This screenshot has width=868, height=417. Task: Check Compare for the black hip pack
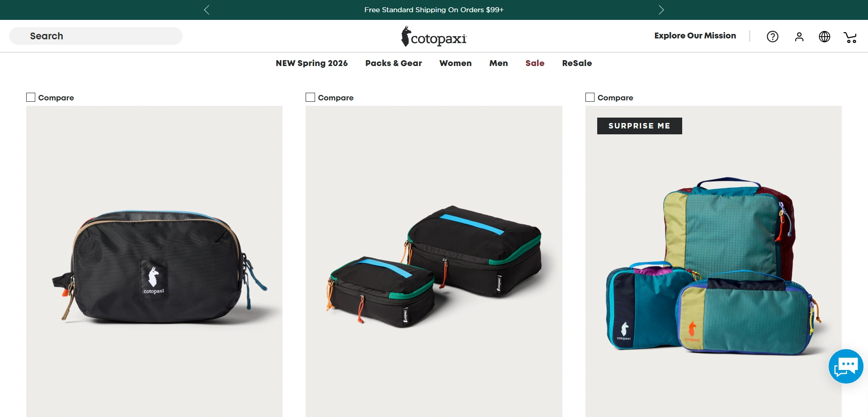pyautogui.click(x=31, y=97)
